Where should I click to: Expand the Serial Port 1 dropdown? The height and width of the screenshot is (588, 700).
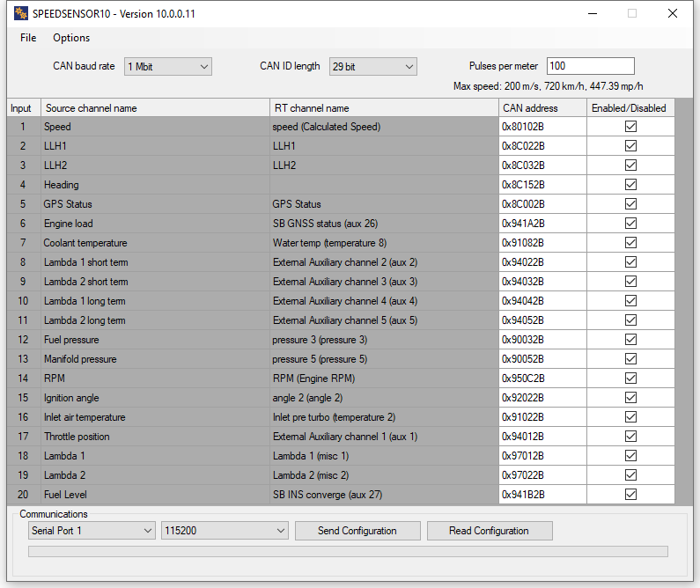92,531
